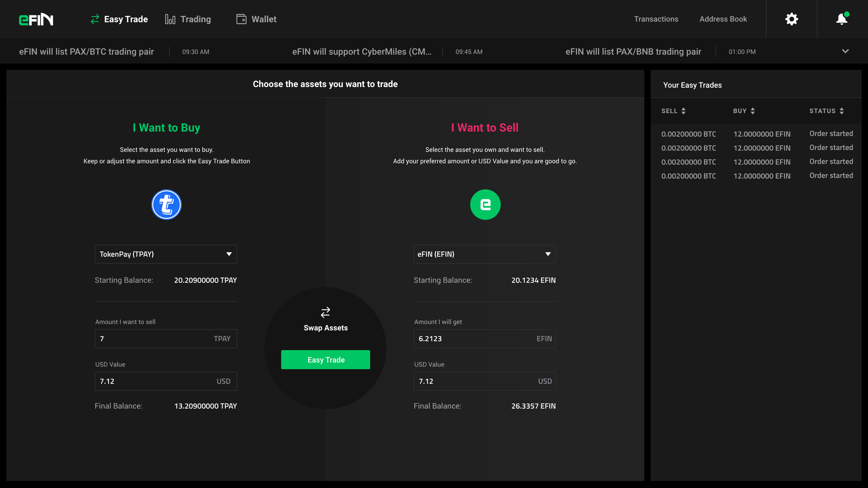Focus the EFIN amount I will get field
The image size is (868, 488).
[x=485, y=339]
